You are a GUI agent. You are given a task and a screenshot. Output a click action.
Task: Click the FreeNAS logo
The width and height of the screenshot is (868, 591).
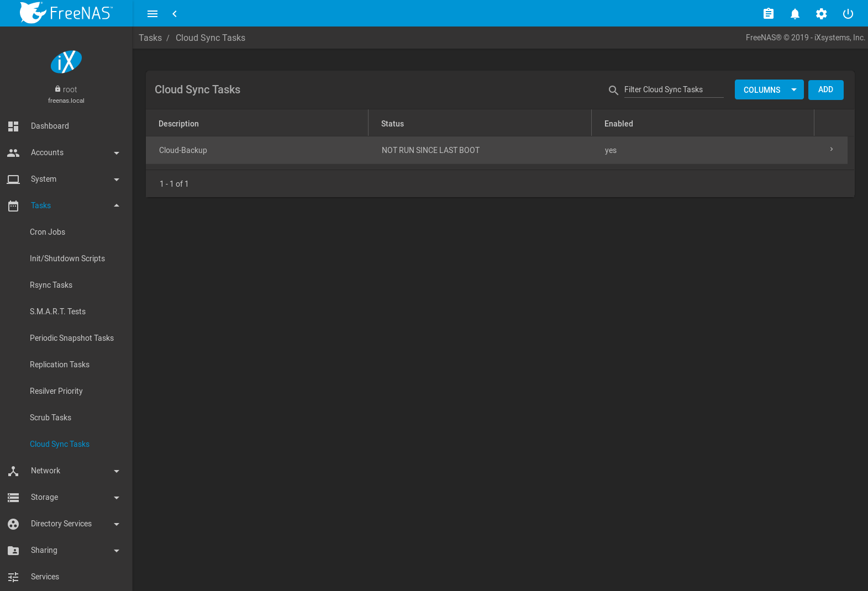coord(66,13)
